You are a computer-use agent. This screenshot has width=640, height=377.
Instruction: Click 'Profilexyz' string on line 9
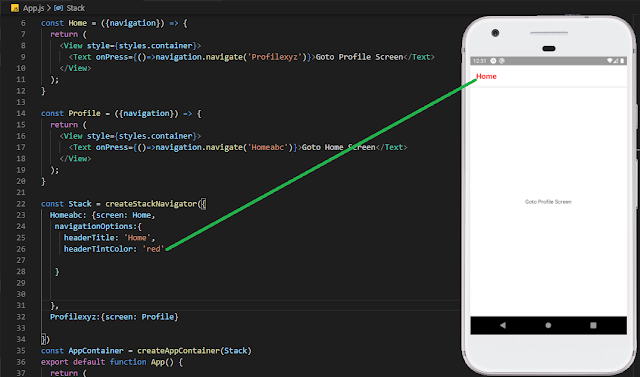(x=274, y=57)
